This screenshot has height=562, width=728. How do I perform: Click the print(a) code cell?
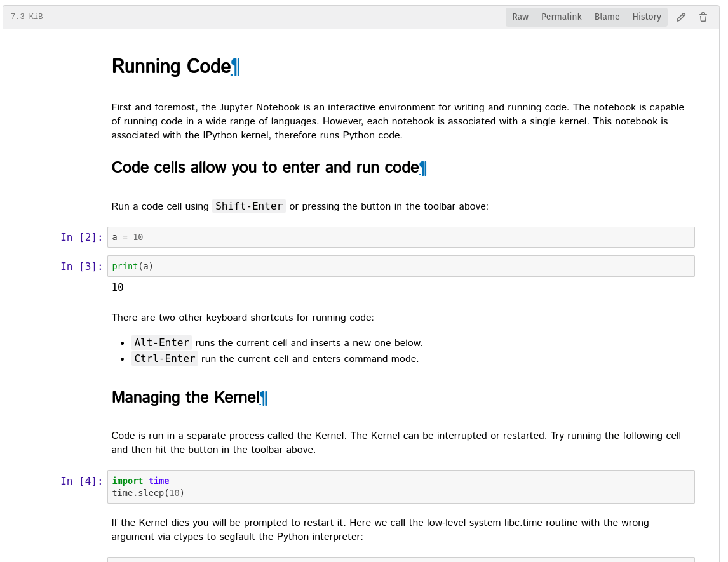click(x=401, y=266)
